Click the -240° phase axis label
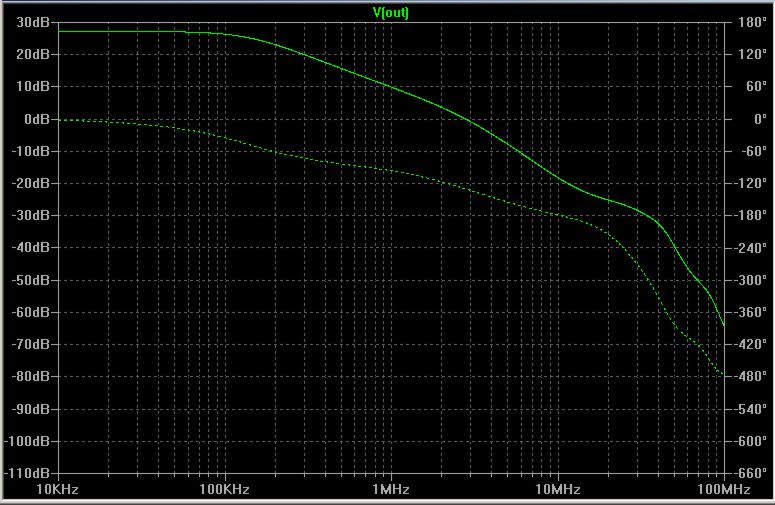Image resolution: width=775 pixels, height=505 pixels. pyautogui.click(x=751, y=248)
